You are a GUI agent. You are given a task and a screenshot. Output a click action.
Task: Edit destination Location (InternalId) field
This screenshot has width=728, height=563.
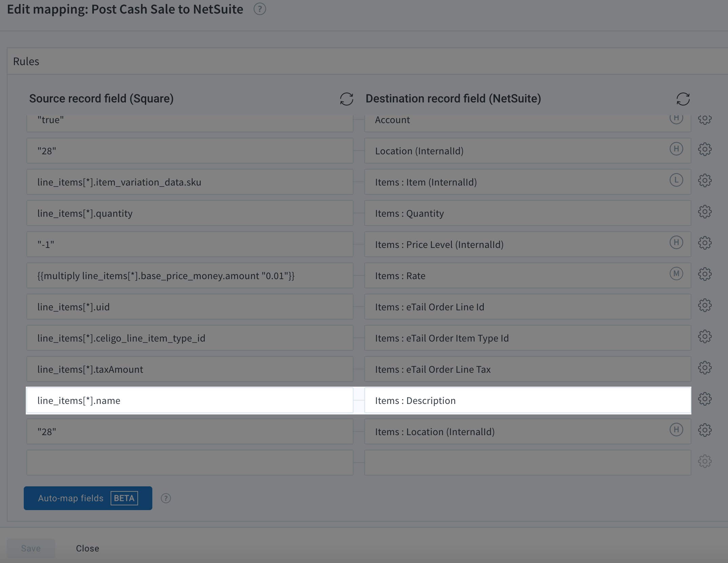[528, 151]
